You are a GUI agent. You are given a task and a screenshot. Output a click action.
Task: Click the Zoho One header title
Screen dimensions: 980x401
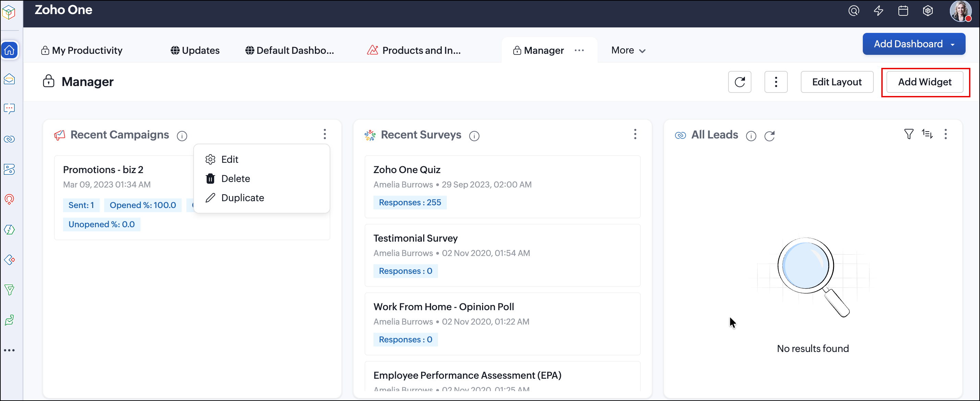tap(63, 10)
